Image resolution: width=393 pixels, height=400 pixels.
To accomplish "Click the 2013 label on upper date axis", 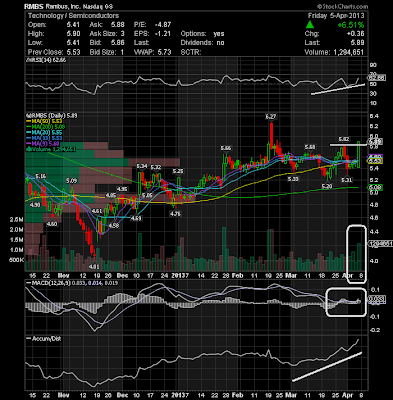I will tap(178, 276).
